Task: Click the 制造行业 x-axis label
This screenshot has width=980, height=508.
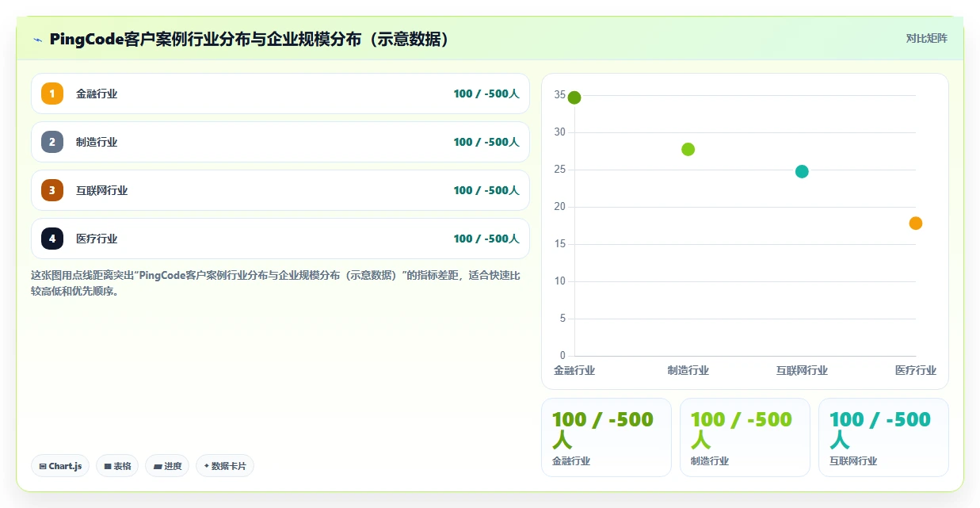Action: (688, 370)
